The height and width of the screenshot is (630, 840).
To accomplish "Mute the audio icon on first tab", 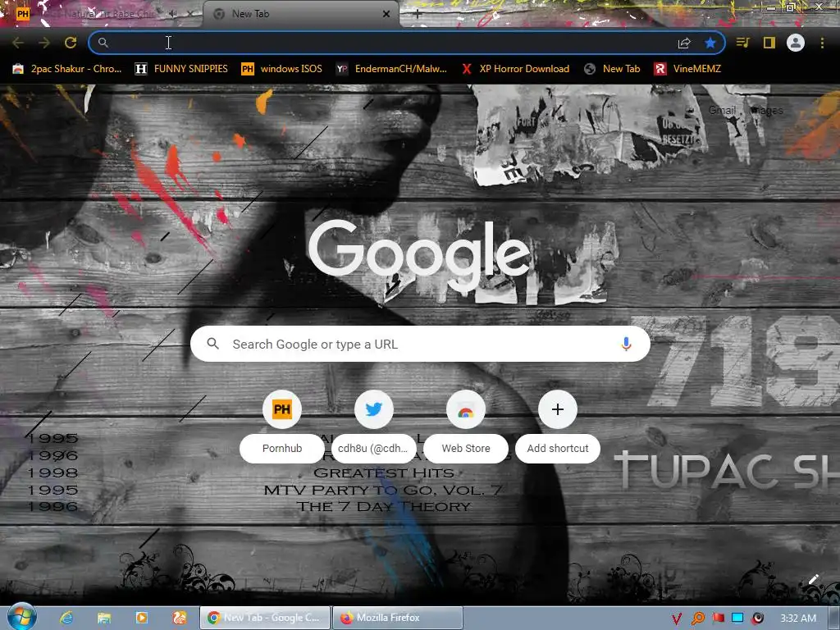I will click(172, 14).
